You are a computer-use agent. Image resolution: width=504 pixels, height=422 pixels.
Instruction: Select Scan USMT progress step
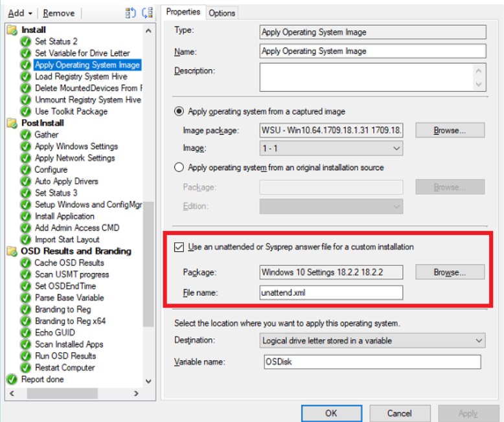pyautogui.click(x=72, y=274)
